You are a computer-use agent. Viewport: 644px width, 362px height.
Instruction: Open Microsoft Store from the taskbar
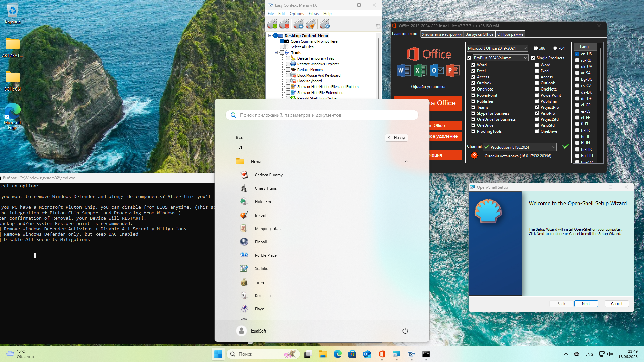tap(352, 354)
